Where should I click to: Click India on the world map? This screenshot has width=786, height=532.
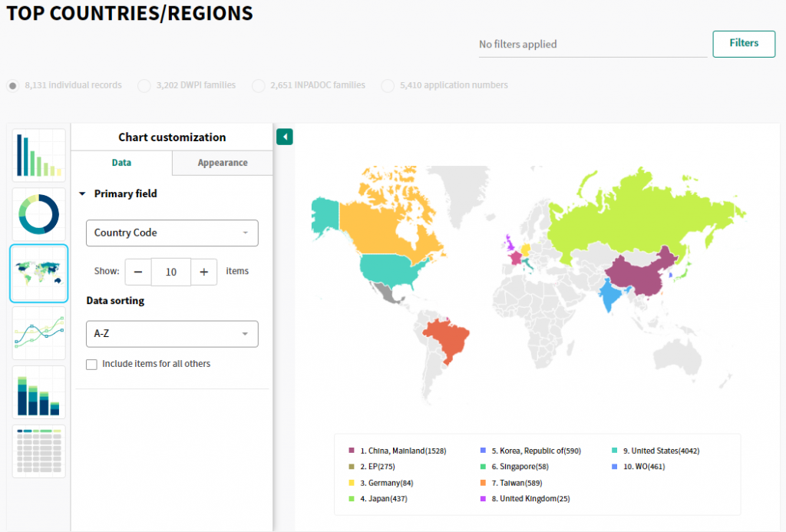click(x=610, y=294)
